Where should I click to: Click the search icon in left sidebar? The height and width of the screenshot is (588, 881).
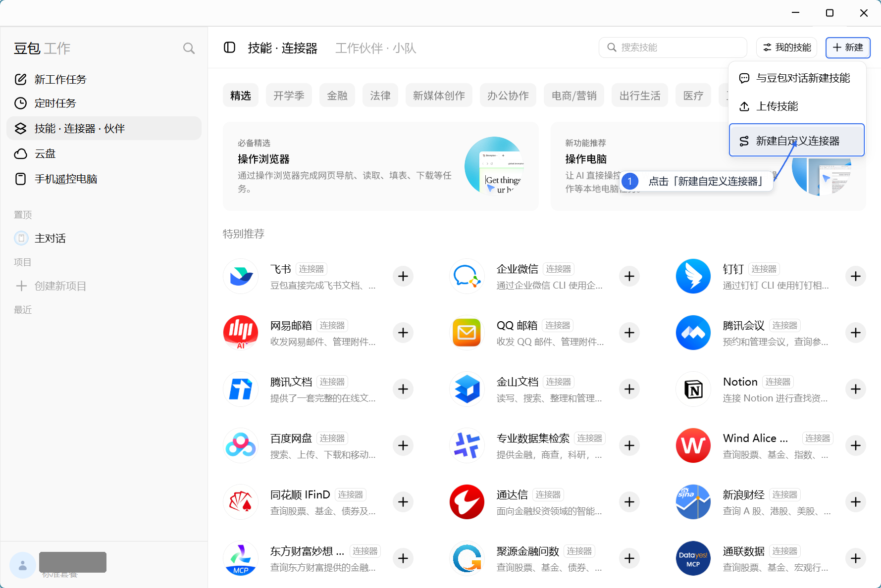[x=189, y=48]
